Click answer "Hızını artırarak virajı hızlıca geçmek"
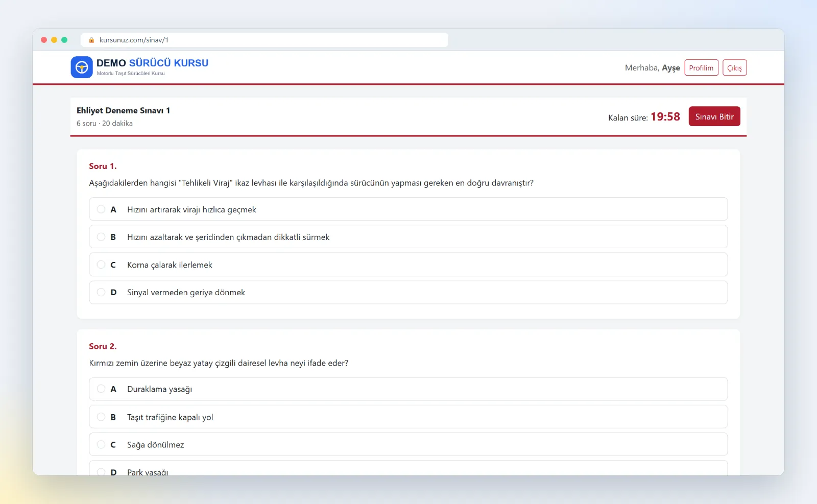The width and height of the screenshot is (817, 504). click(191, 209)
